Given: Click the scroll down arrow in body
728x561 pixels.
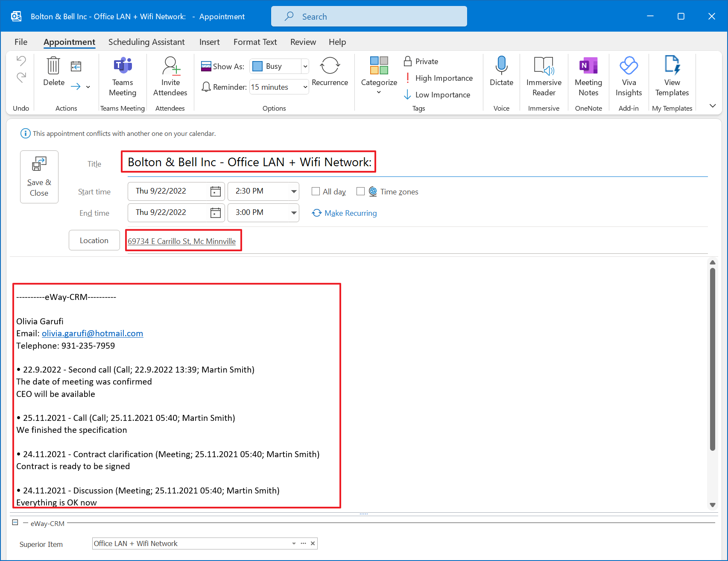Looking at the screenshot, I should (712, 505).
